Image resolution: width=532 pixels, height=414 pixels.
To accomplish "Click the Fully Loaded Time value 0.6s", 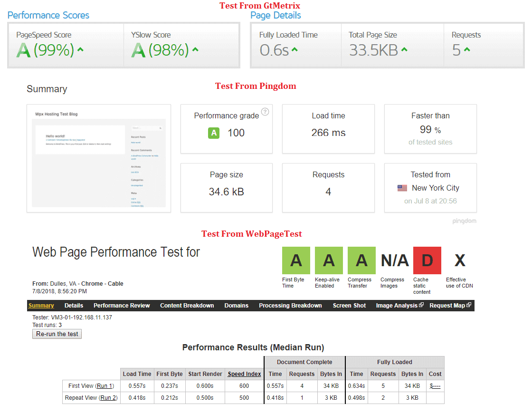I will (x=274, y=50).
